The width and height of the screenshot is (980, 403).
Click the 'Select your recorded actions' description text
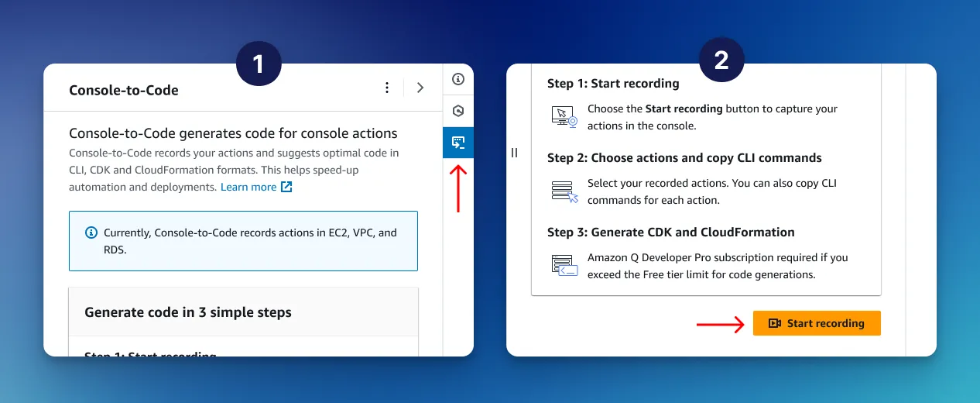click(712, 191)
